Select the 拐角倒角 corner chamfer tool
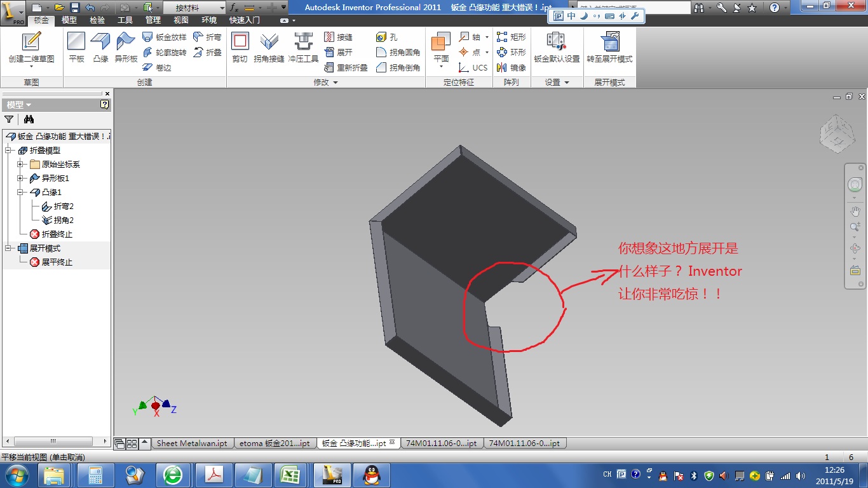Viewport: 868px width, 488px height. click(x=398, y=67)
